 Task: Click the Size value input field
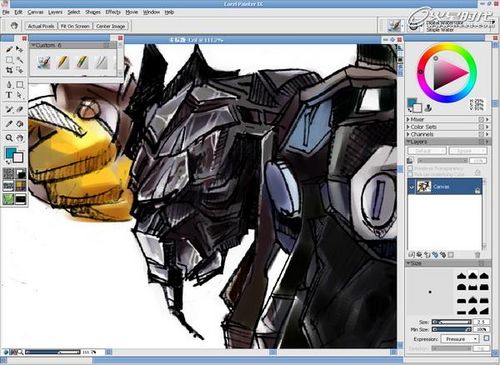click(x=482, y=322)
